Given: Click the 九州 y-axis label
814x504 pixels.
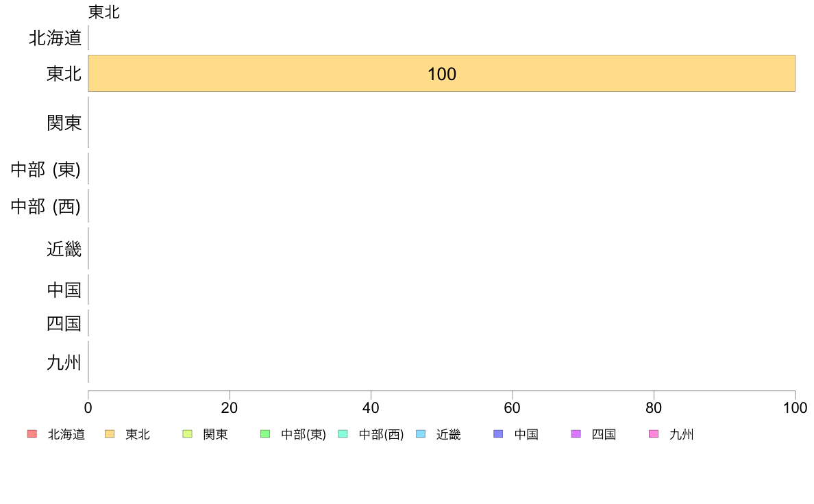Looking at the screenshot, I should pos(64,362).
